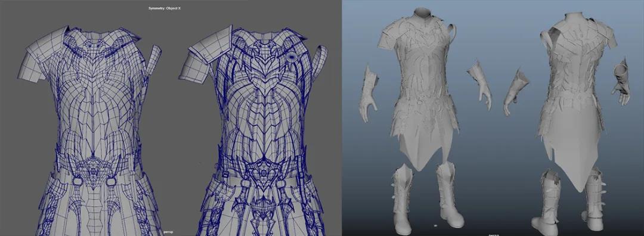Click the Symmetry: Object X viewport label

pos(165,8)
